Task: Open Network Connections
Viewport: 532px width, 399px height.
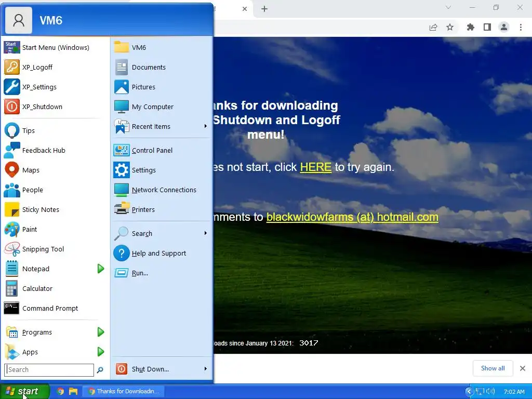Action: tap(162, 190)
